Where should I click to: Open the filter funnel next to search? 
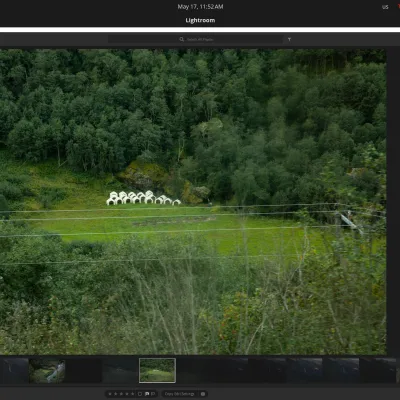pyautogui.click(x=289, y=39)
